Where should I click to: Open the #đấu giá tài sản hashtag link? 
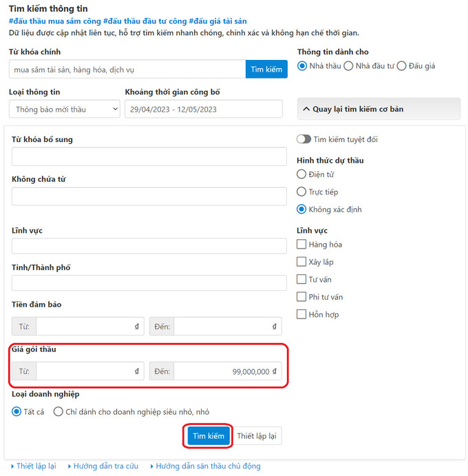tap(217, 21)
